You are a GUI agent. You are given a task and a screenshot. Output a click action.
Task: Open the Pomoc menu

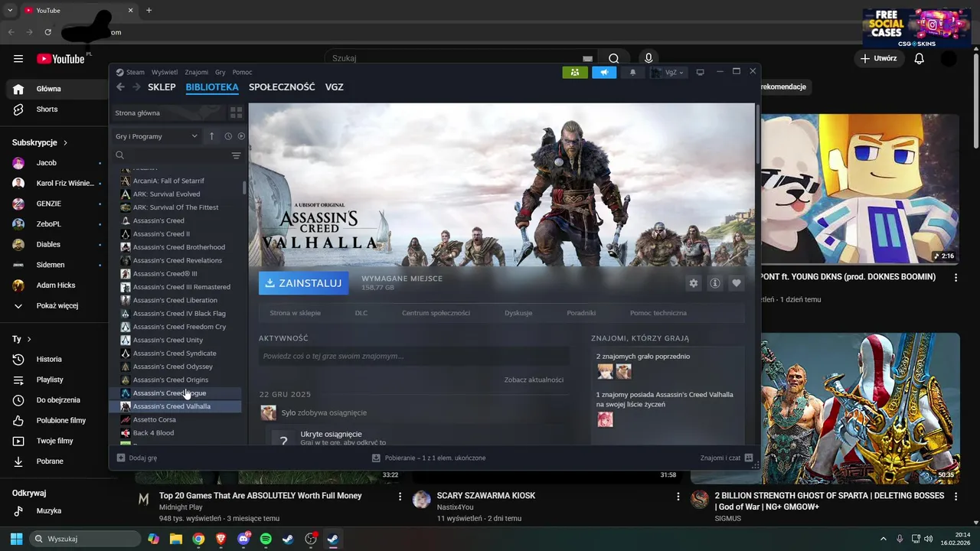point(242,72)
